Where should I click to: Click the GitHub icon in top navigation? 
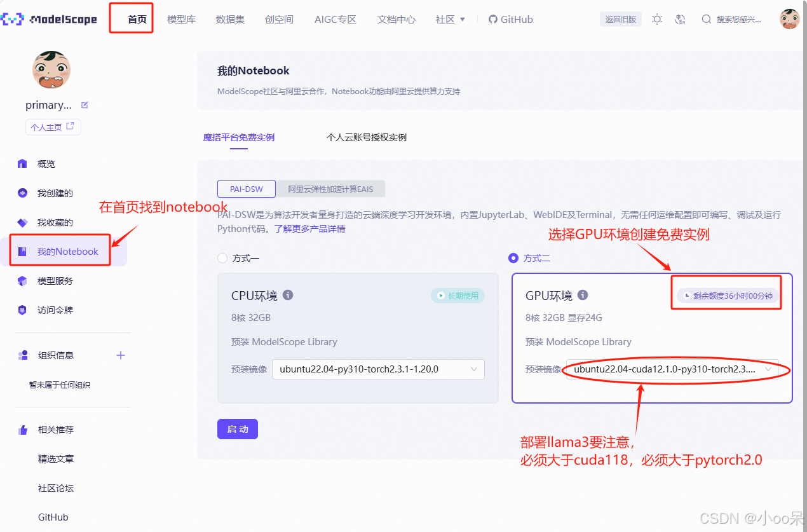pos(492,19)
